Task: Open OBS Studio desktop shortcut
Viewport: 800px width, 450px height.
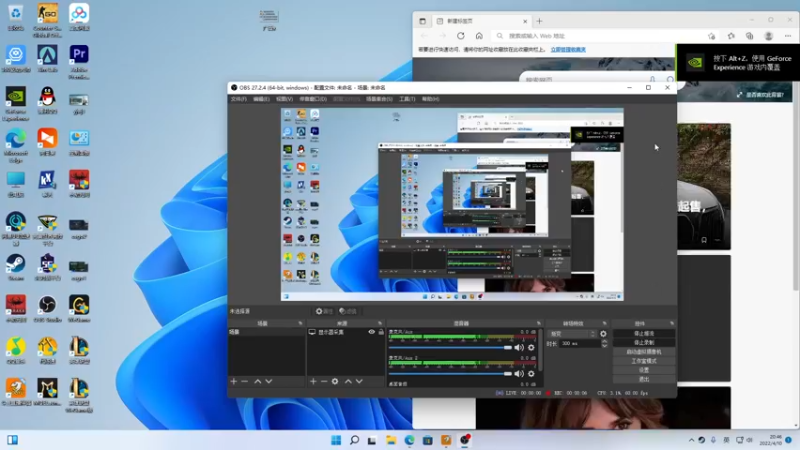Action: (x=47, y=309)
